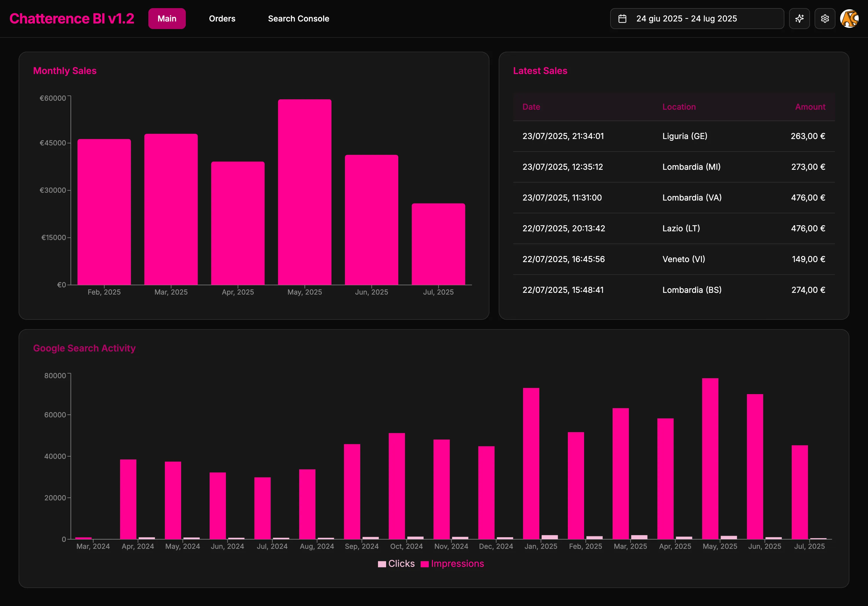Open the date range selector
The width and height of the screenshot is (868, 606).
pyautogui.click(x=697, y=18)
